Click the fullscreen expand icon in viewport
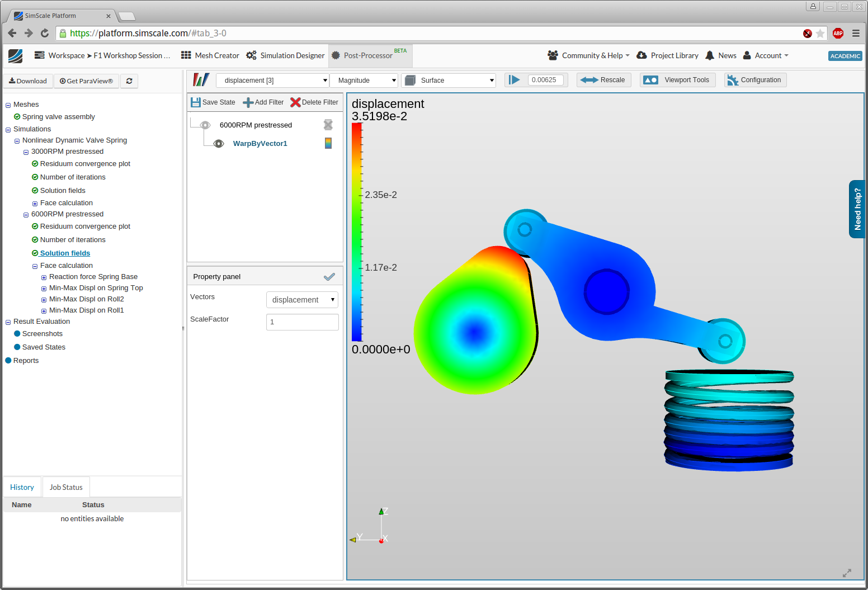The height and width of the screenshot is (590, 868). [x=847, y=573]
